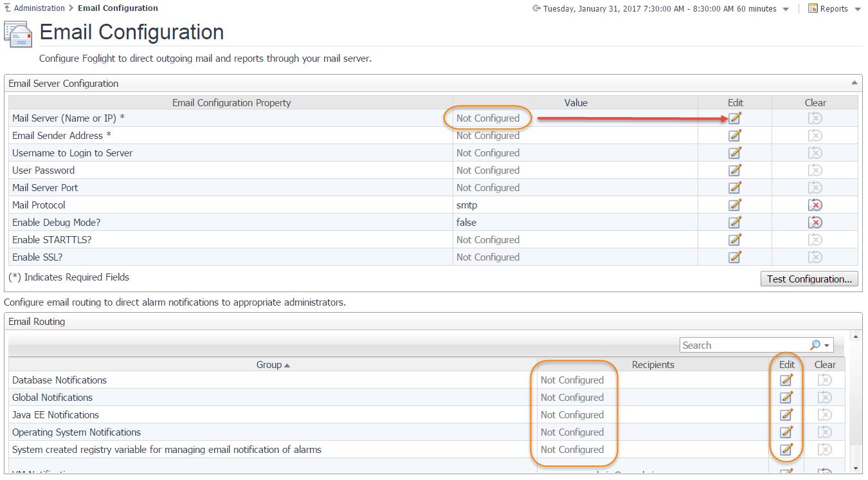Click the Test Configuration button

(x=809, y=279)
